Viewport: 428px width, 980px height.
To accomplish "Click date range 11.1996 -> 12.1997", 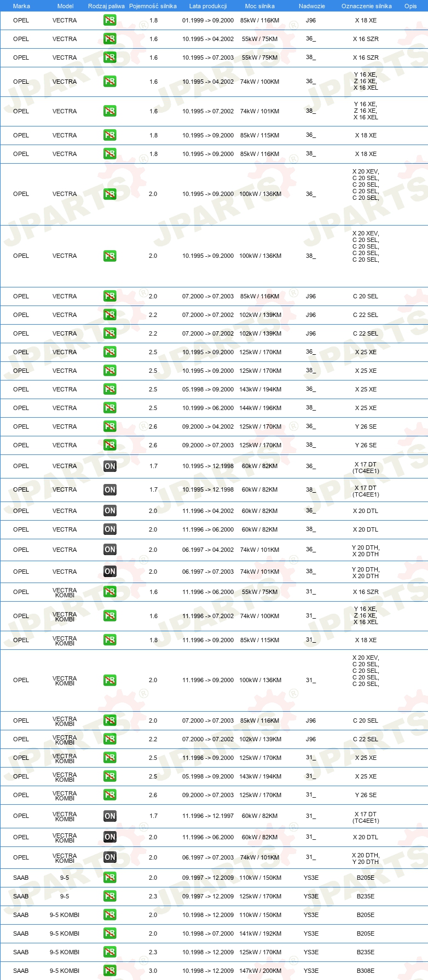I will pyautogui.click(x=208, y=816).
